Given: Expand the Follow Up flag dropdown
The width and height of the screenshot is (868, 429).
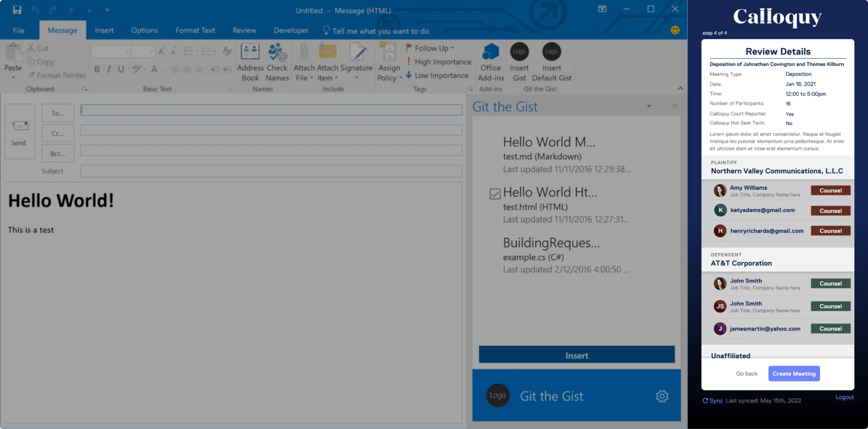Looking at the screenshot, I should [453, 48].
